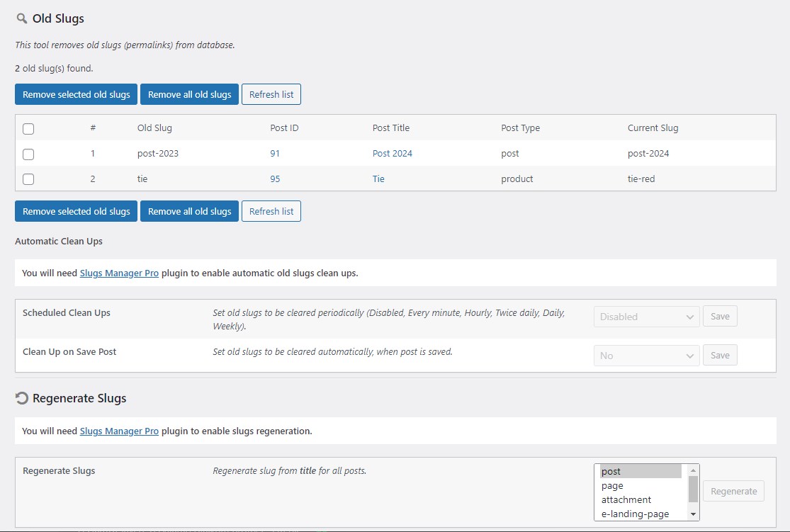Check the box for the post-2023 slug row
The height and width of the screenshot is (532, 790).
28,154
